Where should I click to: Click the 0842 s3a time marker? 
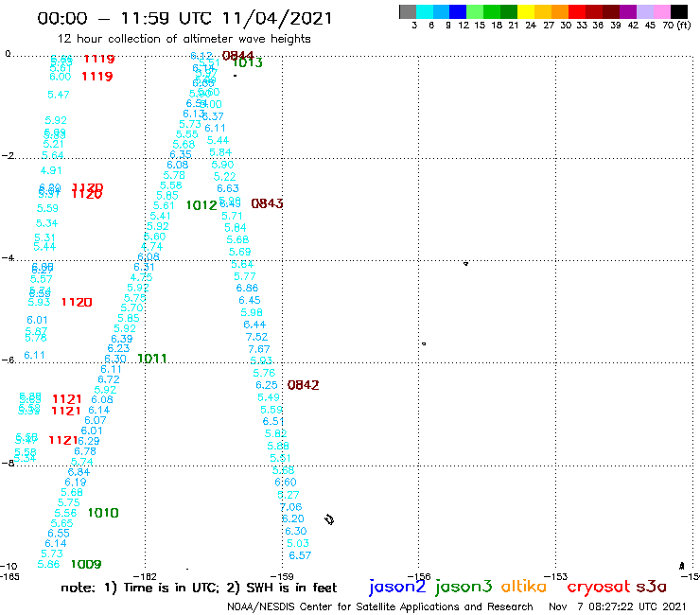tap(303, 385)
